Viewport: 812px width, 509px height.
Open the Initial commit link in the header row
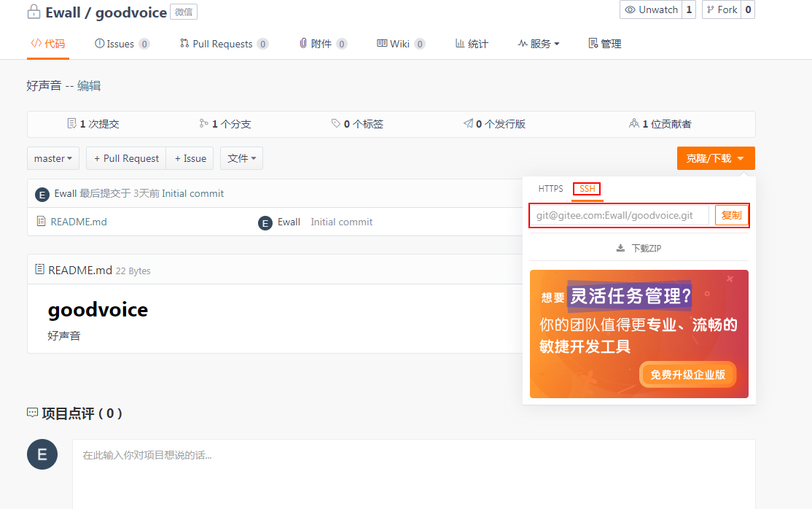click(x=192, y=193)
